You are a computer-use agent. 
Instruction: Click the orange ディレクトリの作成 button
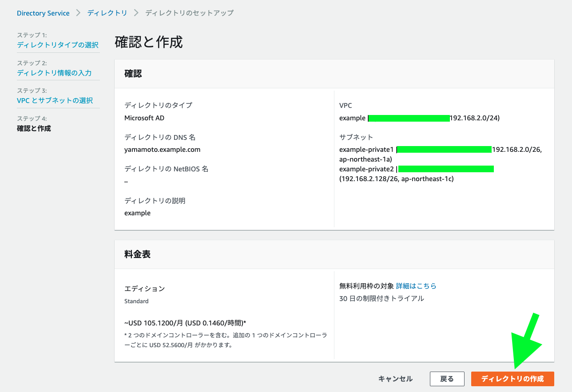(512, 379)
